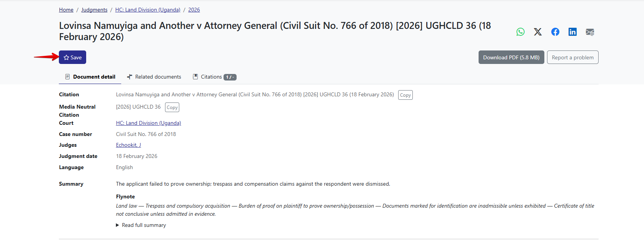Open 2026 breadcrumb link

(194, 10)
